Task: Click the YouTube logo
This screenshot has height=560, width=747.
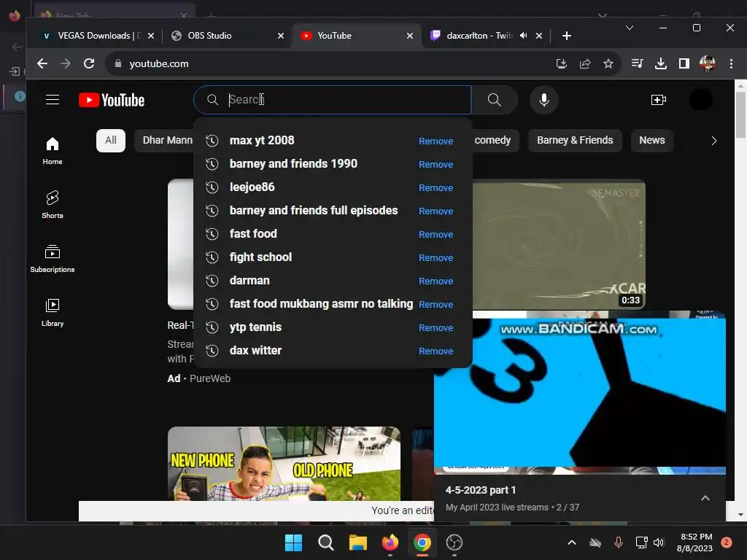Action: (112, 100)
